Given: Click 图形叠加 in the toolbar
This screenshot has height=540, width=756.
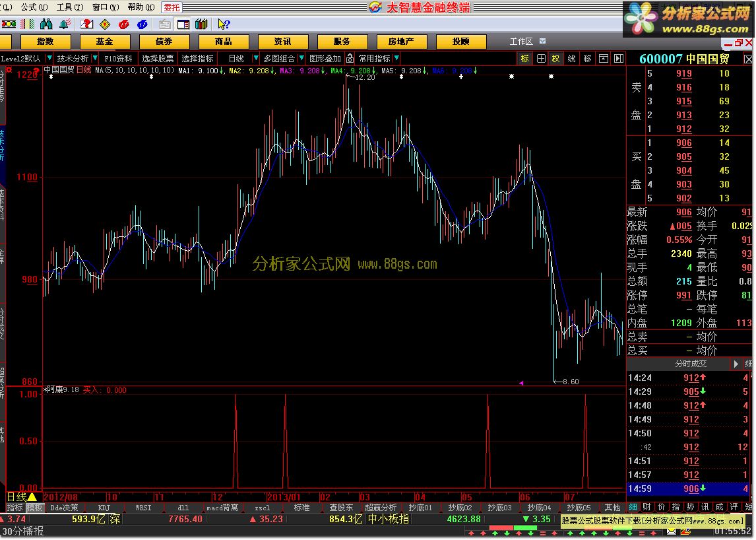Looking at the screenshot, I should point(325,58).
